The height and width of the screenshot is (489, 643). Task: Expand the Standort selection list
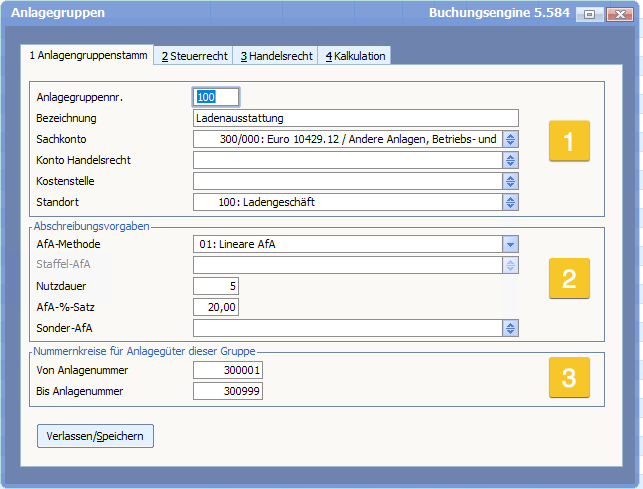point(511,202)
